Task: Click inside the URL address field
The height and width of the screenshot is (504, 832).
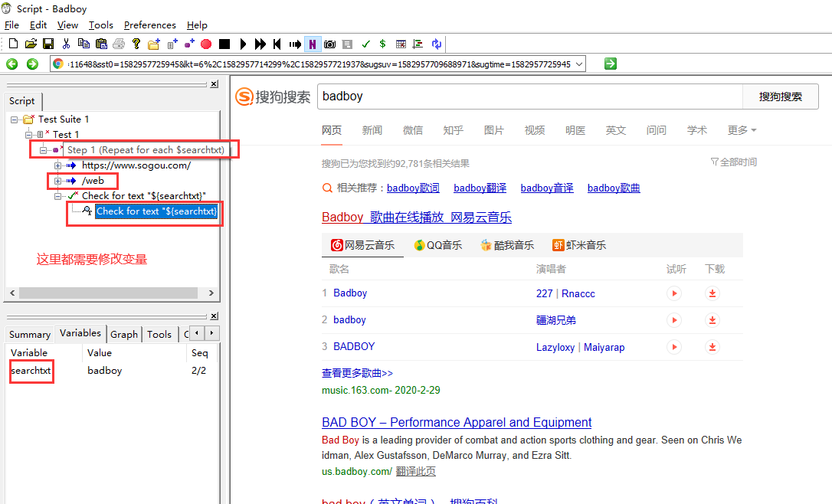Action: point(319,64)
